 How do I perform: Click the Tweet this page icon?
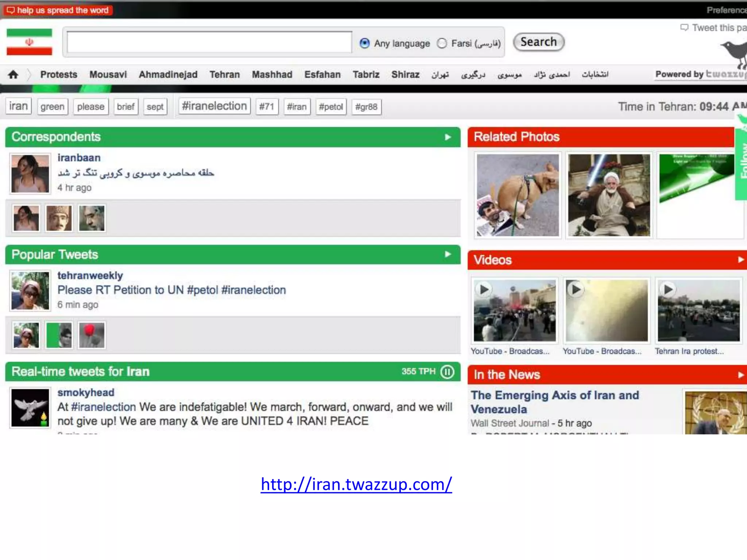[684, 28]
